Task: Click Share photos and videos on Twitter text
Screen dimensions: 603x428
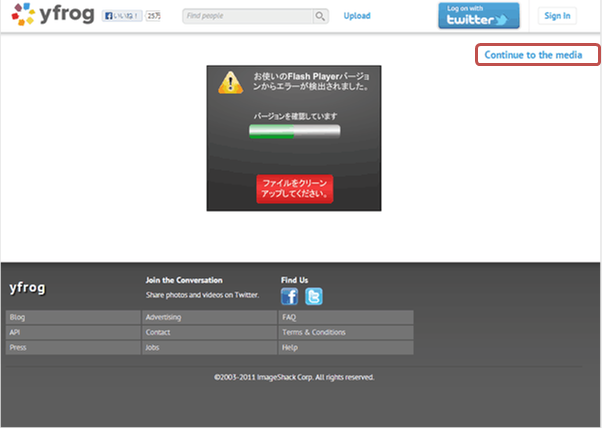Action: (x=202, y=295)
